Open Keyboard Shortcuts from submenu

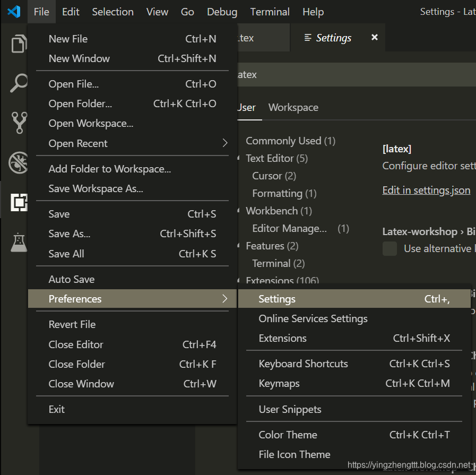pyautogui.click(x=354, y=364)
